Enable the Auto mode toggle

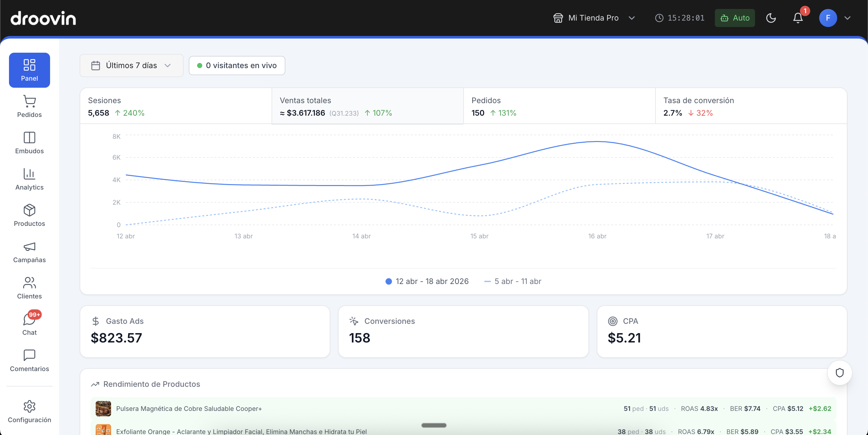(x=734, y=18)
